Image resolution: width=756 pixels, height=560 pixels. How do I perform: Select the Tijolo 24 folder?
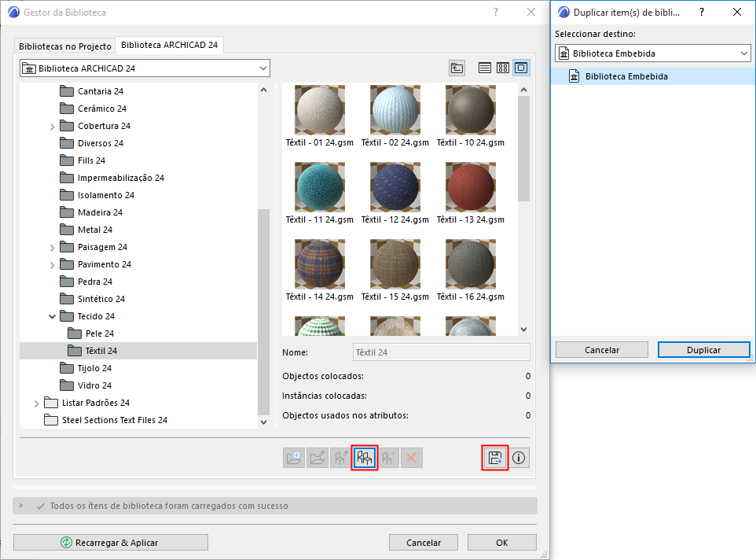(x=94, y=369)
